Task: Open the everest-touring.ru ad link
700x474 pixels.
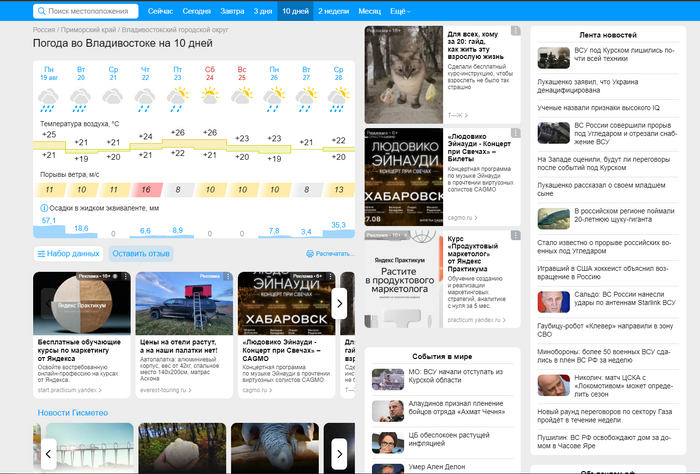Action: click(x=166, y=390)
